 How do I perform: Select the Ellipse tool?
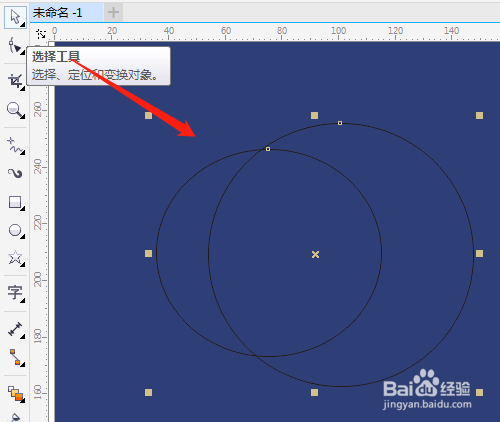[15, 230]
